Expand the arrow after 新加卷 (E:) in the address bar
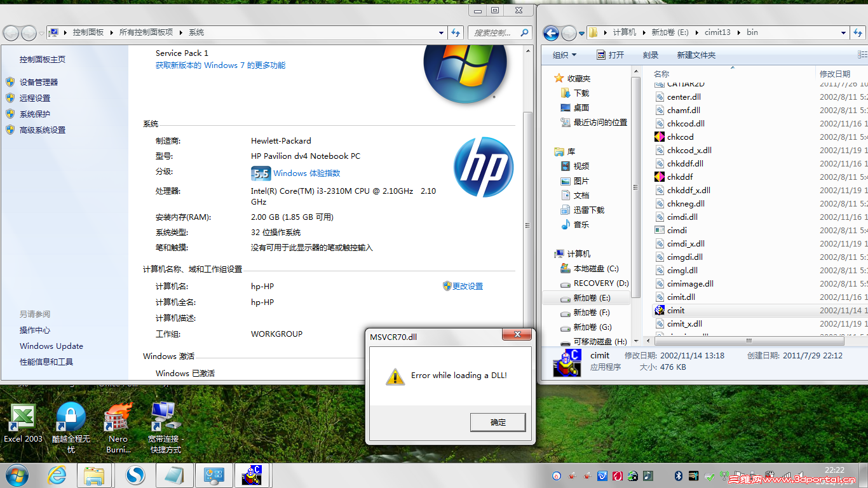This screenshot has width=868, height=488. 697,32
